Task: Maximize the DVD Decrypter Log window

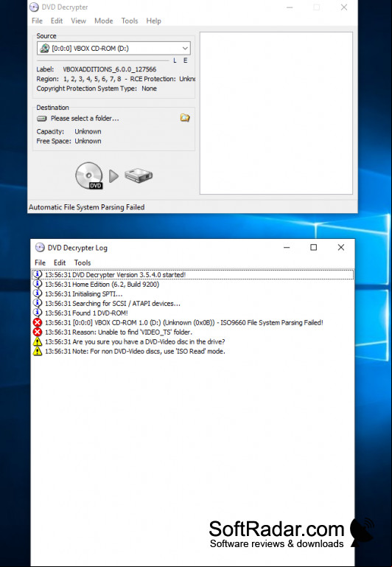Action: tap(314, 247)
